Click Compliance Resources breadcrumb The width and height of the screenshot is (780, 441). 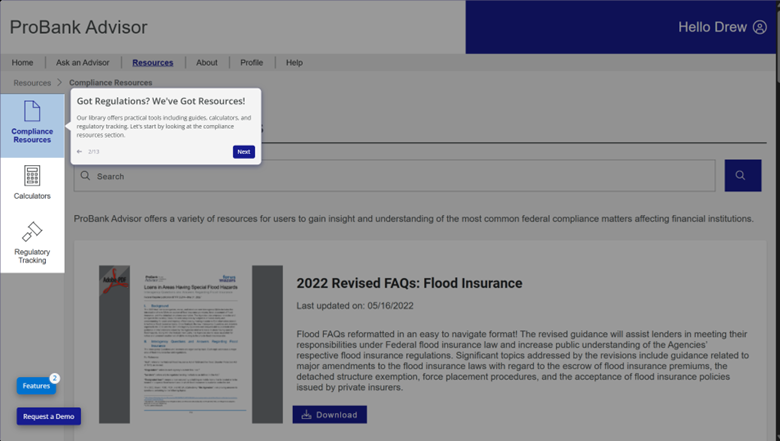pyautogui.click(x=110, y=83)
